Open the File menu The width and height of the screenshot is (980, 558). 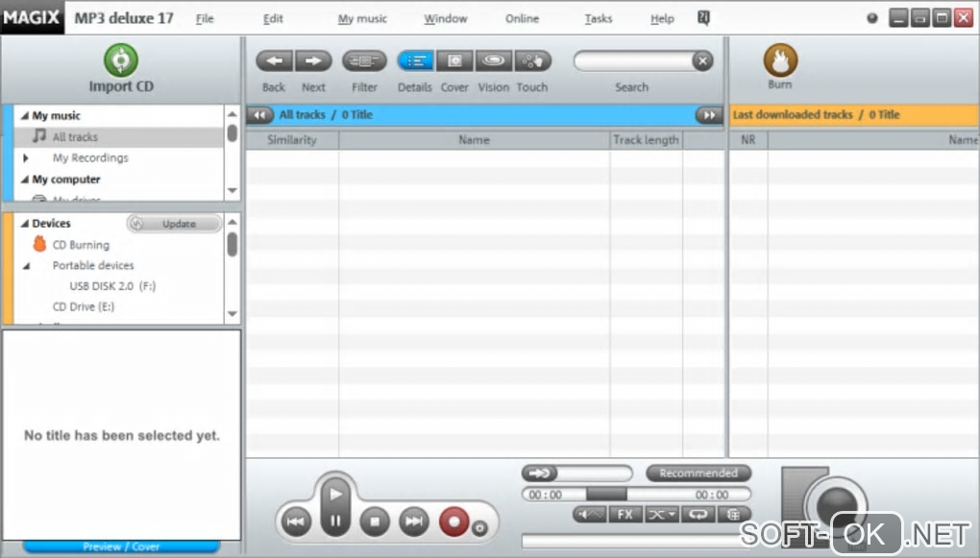[205, 19]
